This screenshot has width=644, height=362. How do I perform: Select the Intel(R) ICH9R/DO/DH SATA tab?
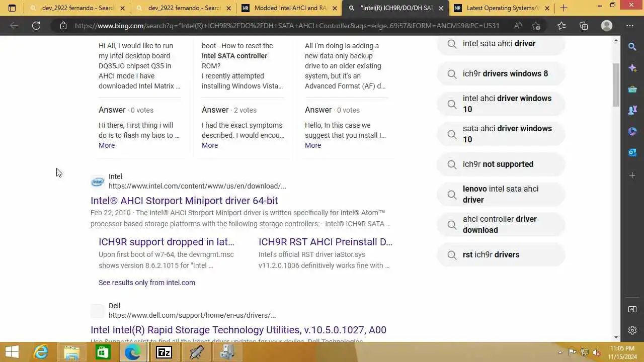pos(396,8)
